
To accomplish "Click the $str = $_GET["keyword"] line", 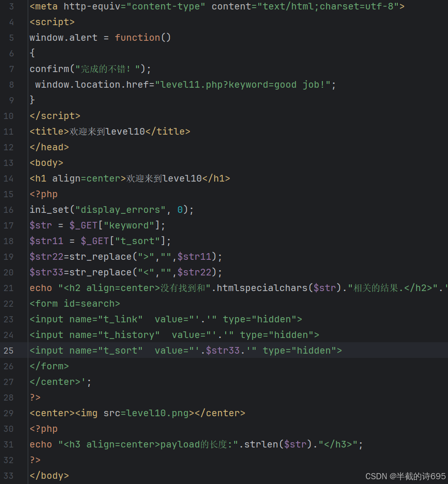I will [x=98, y=226].
